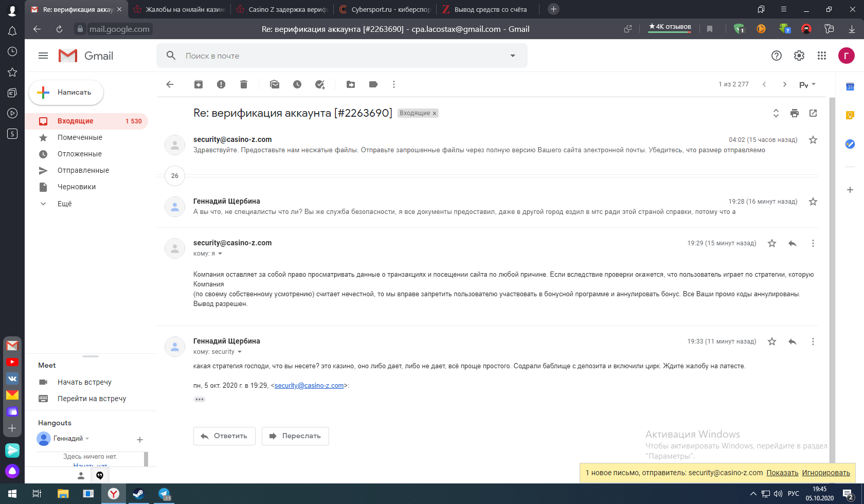This screenshot has width=864, height=504.
Task: Click the Написать compose button
Action: click(66, 93)
